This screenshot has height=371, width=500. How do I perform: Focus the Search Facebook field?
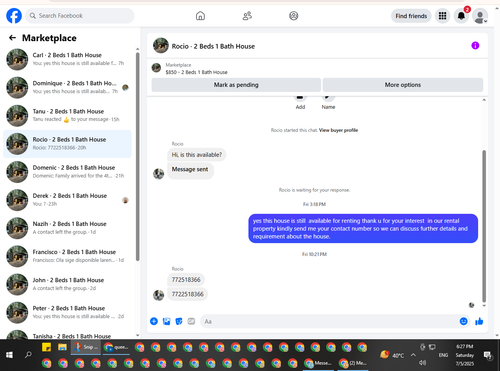click(80, 16)
